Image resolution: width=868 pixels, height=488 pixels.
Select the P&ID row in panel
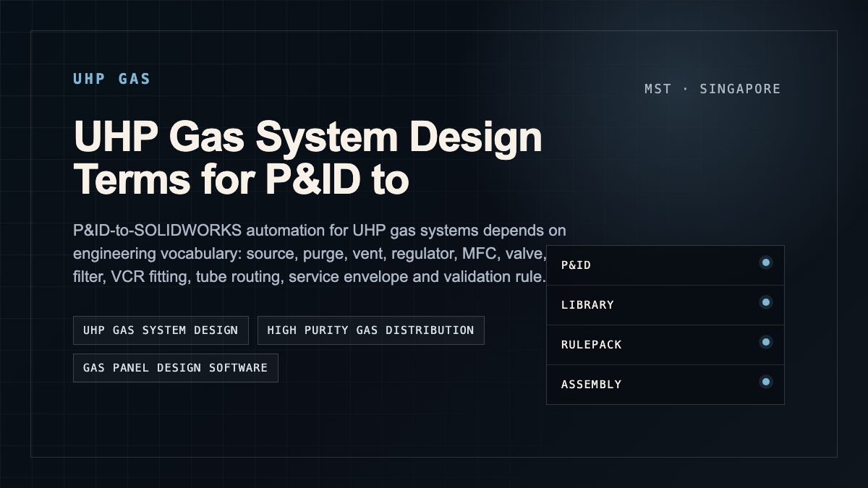[665, 265]
